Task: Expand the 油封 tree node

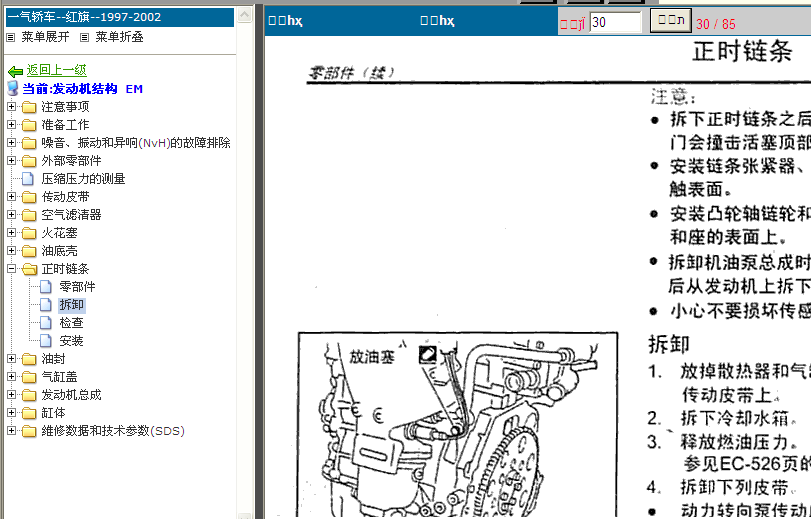Action: (x=11, y=359)
